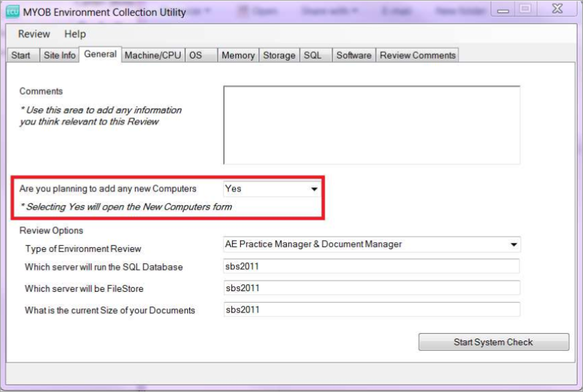Viewport: 583px width, 392px height.
Task: Open the Memory tab
Action: (x=238, y=55)
